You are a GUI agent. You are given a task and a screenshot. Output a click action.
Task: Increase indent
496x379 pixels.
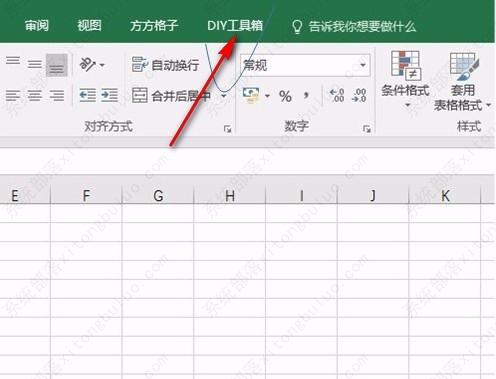110,95
